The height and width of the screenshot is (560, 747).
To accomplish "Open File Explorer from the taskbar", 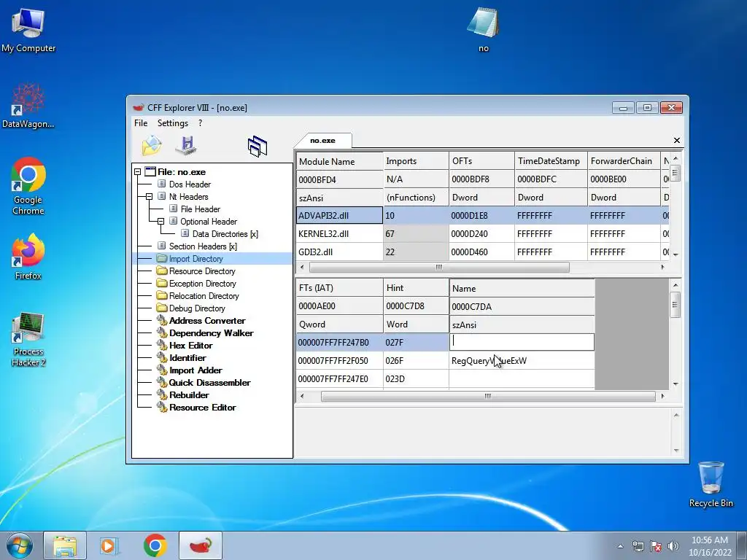I will point(65,545).
